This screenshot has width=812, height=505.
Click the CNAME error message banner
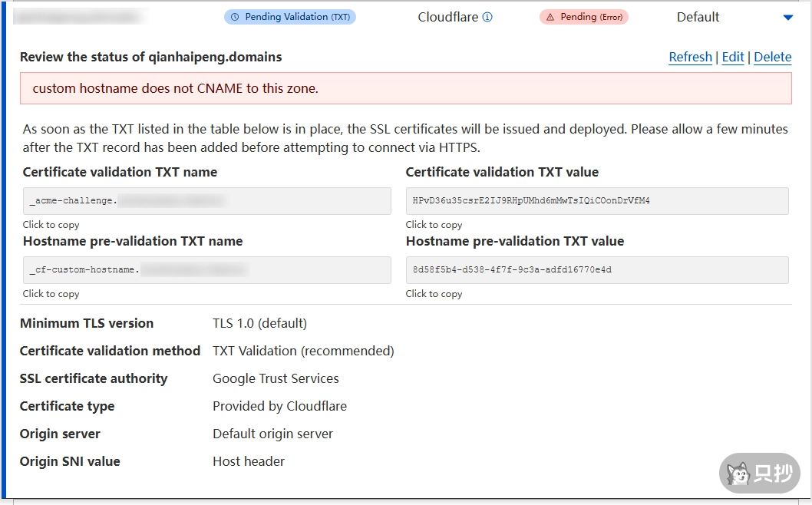click(405, 88)
